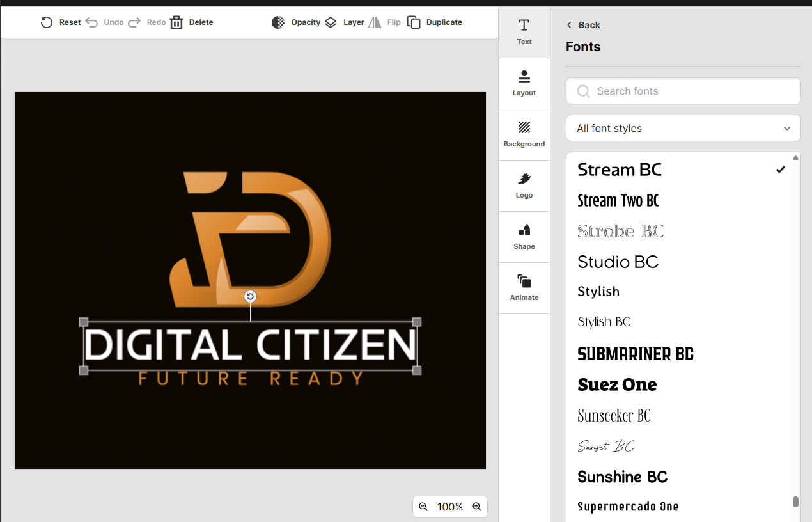Click the Reset icon in the toolbar
The image size is (812, 522).
(x=47, y=22)
